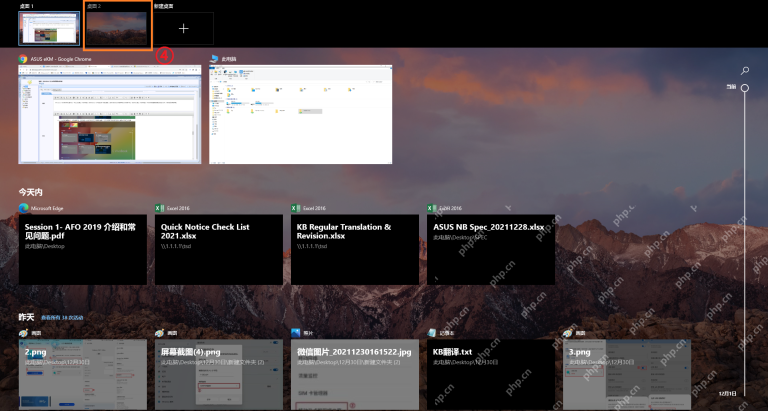Screen dimensions: 768x411
Task: Click Excel icon above KB Regular Translation card
Action: (x=295, y=208)
